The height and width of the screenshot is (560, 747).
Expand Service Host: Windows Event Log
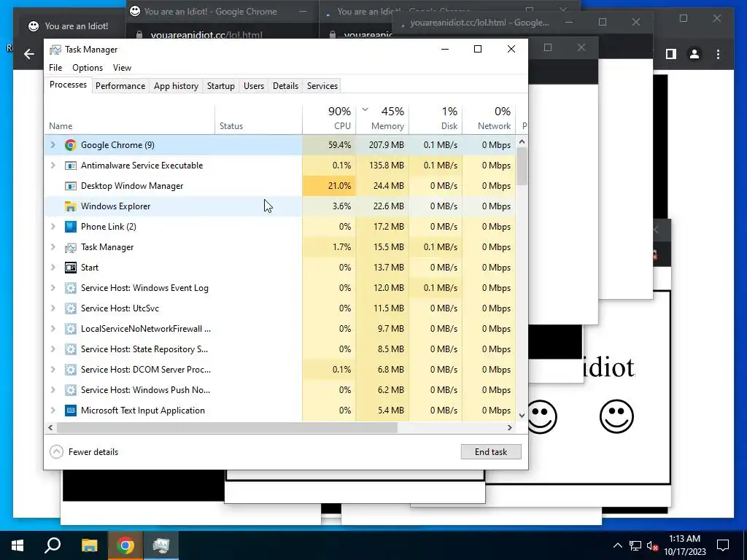(53, 288)
